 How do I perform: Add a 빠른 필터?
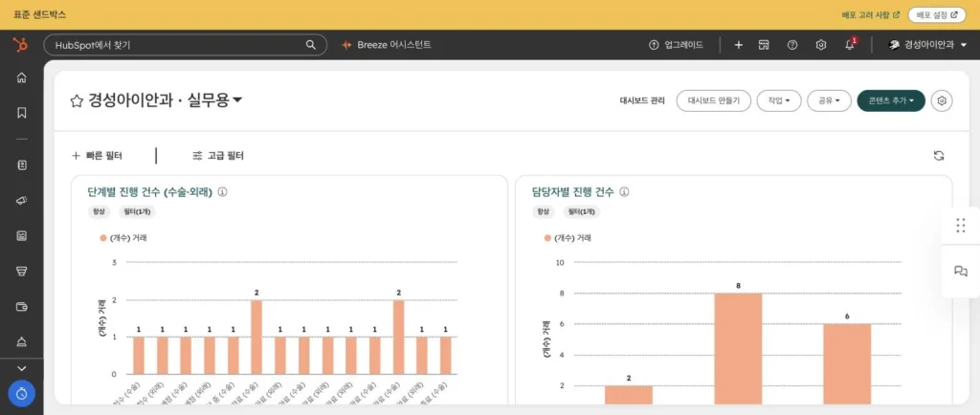pos(97,156)
